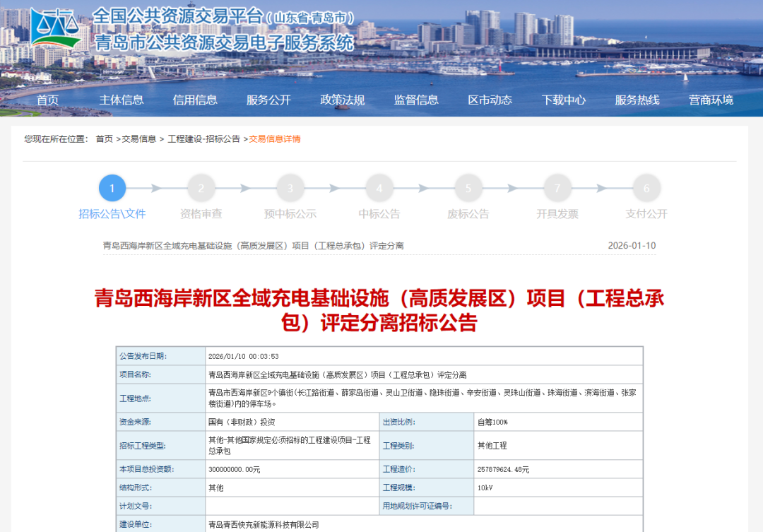This screenshot has height=532, width=763.
Task: Open the 营商环境 nav item
Action: click(x=711, y=100)
